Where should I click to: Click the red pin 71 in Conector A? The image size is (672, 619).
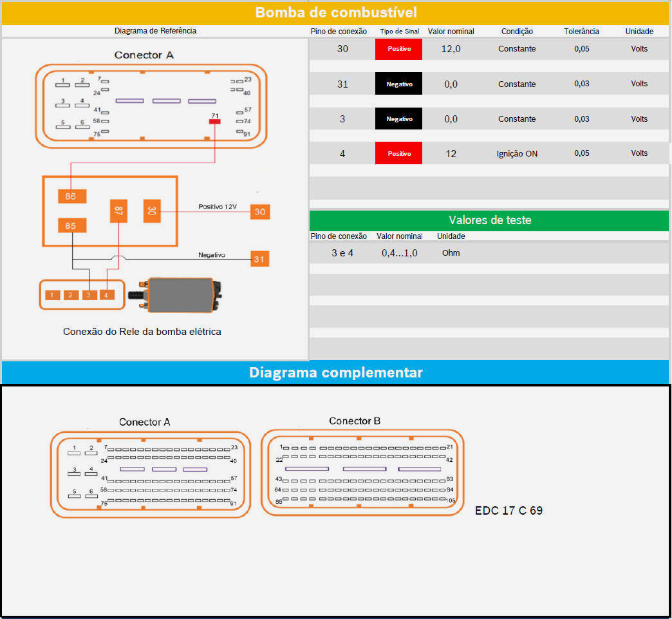[214, 120]
